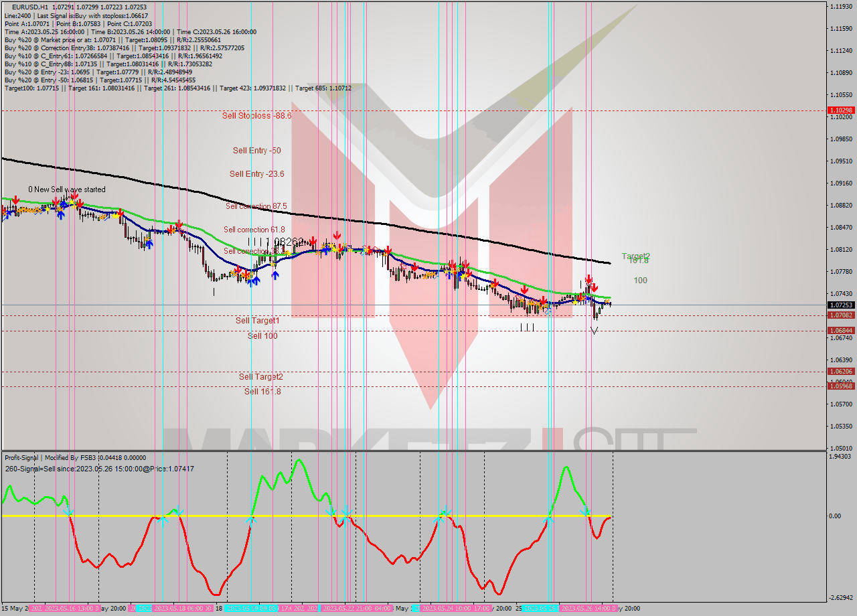Image resolution: width=857 pixels, height=616 pixels.
Task: Click the highlighted 1.07253 price tag on the right axis
Action: pos(838,305)
